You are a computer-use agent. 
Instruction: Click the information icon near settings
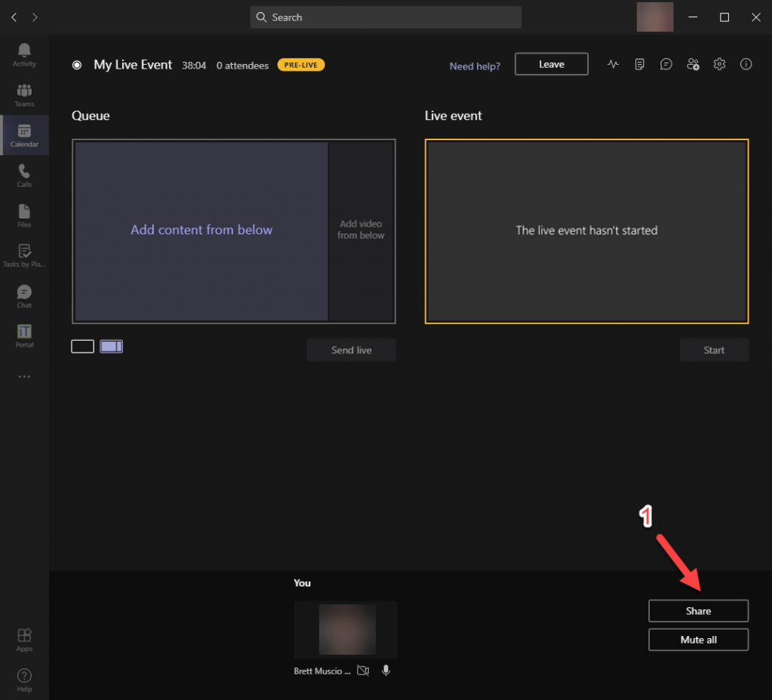point(746,64)
